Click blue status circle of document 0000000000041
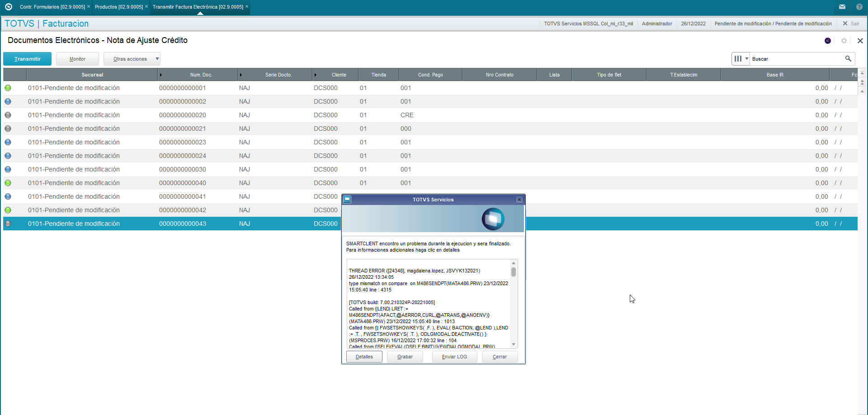The image size is (868, 415). click(x=8, y=196)
